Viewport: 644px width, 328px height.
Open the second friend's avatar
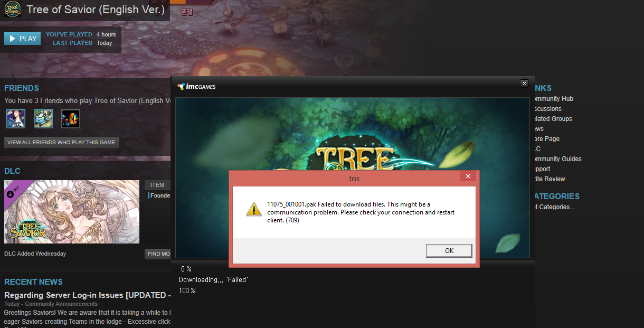click(x=43, y=119)
